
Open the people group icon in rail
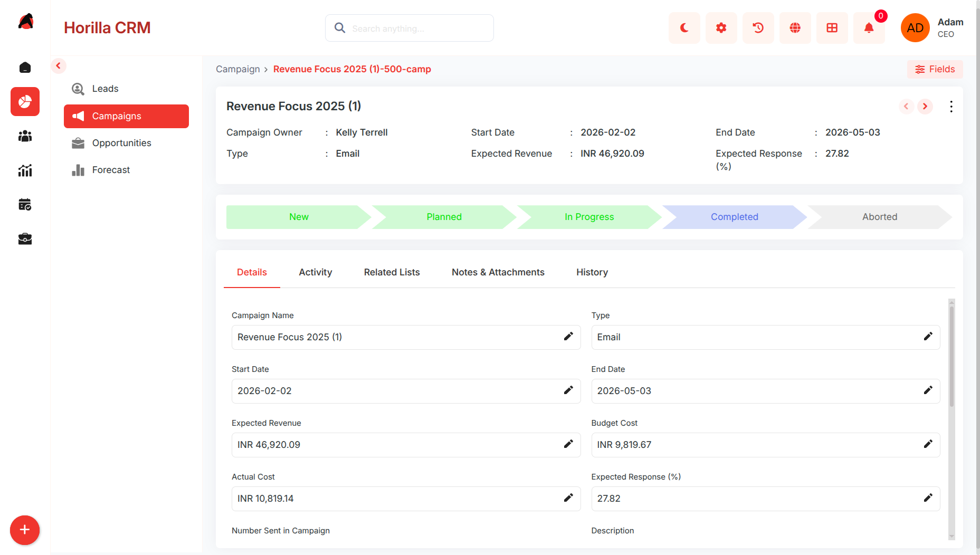point(25,136)
